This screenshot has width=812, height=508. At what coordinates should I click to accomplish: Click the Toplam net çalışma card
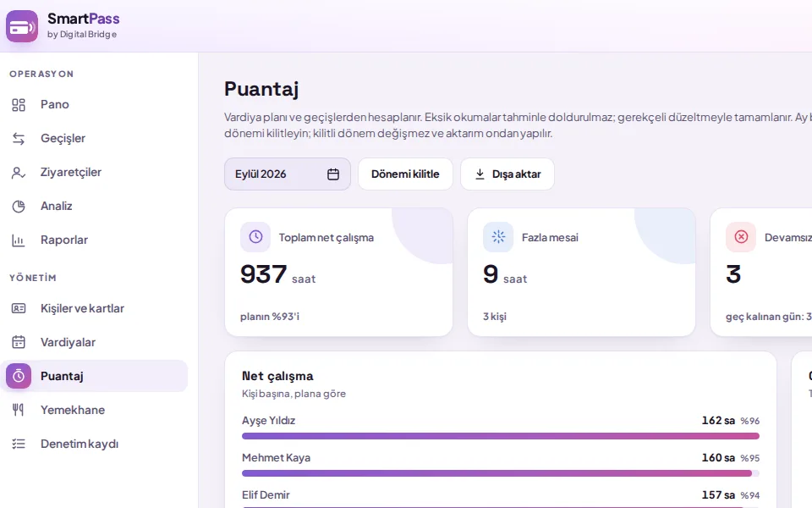[338, 272]
